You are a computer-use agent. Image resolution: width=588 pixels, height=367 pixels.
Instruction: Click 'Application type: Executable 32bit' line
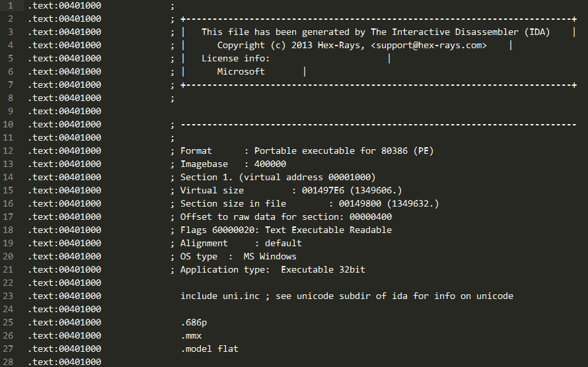point(273,269)
